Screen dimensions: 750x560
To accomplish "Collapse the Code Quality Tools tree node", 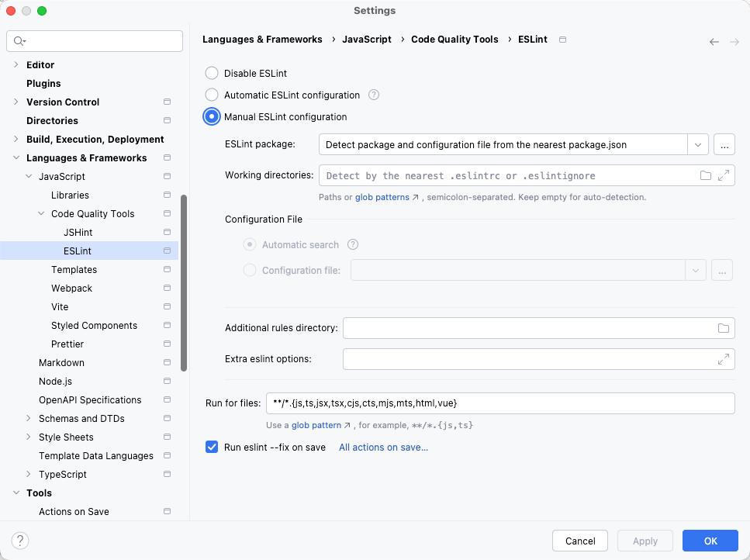I will pos(41,214).
